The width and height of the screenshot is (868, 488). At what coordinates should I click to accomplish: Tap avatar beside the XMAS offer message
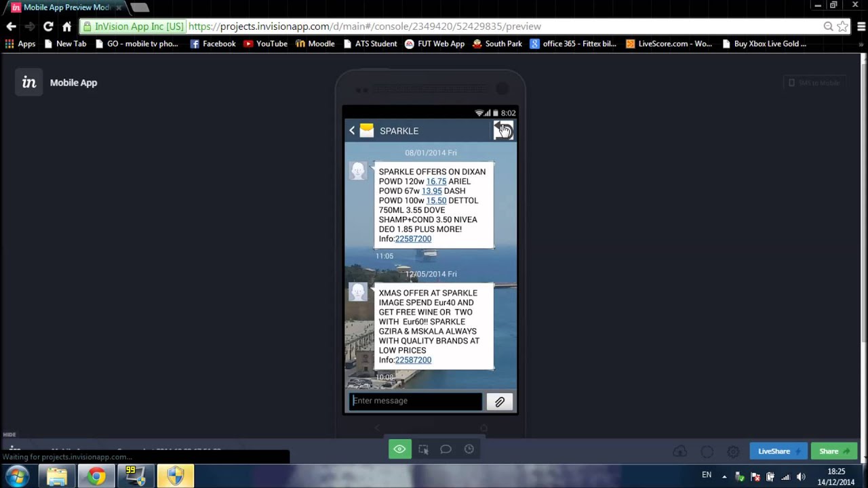[x=358, y=292]
